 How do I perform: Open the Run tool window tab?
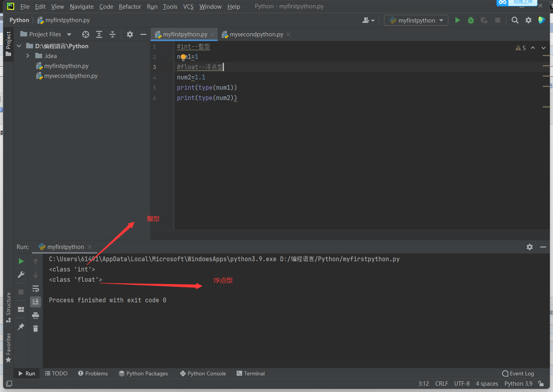pyautogui.click(x=26, y=373)
